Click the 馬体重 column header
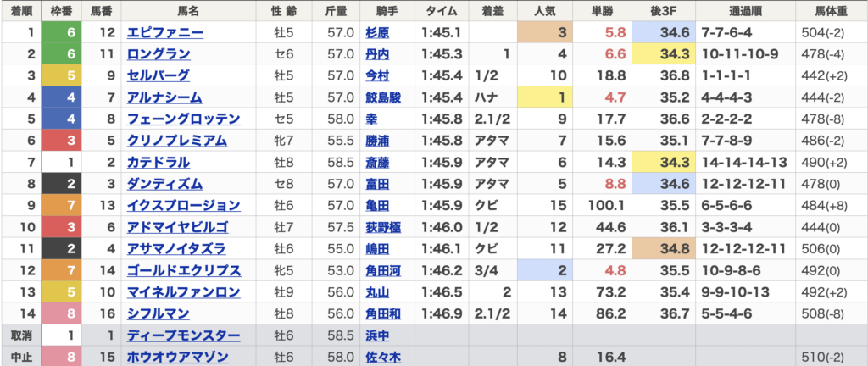868x366 pixels. (829, 10)
